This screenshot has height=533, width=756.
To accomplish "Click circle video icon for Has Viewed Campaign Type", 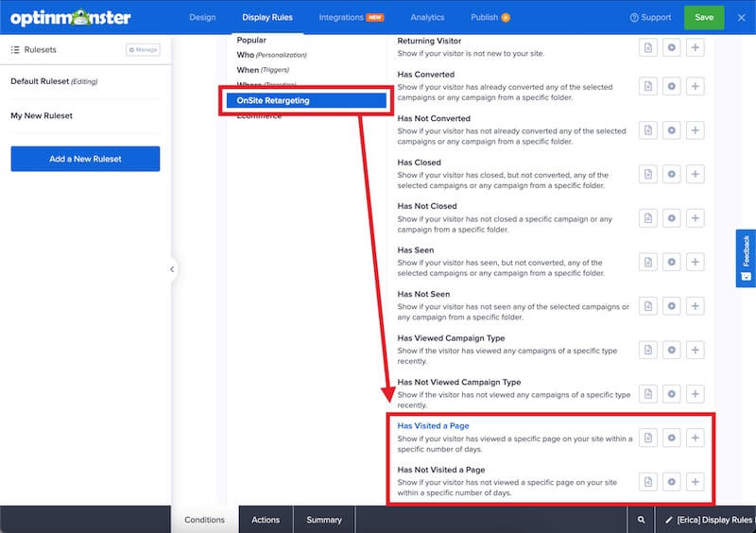I will point(672,350).
